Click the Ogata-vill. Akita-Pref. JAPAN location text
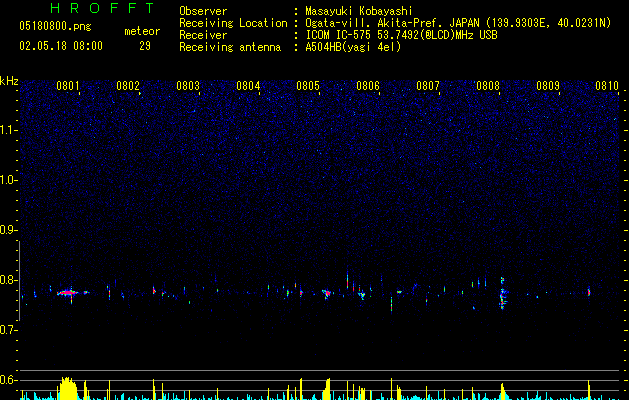This screenshot has height=400, width=629. pyautogui.click(x=458, y=23)
